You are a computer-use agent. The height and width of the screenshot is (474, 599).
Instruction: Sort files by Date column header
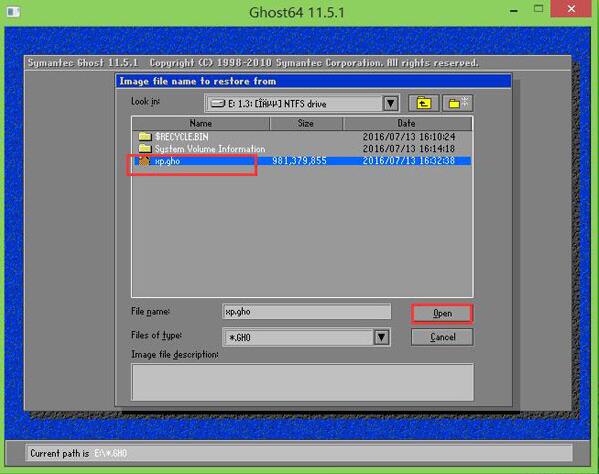coord(407,123)
